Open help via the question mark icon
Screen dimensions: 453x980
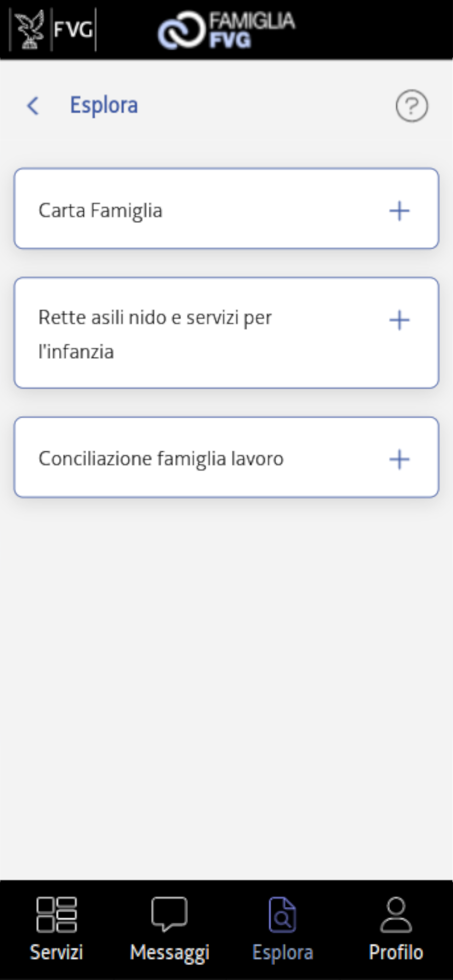click(411, 106)
